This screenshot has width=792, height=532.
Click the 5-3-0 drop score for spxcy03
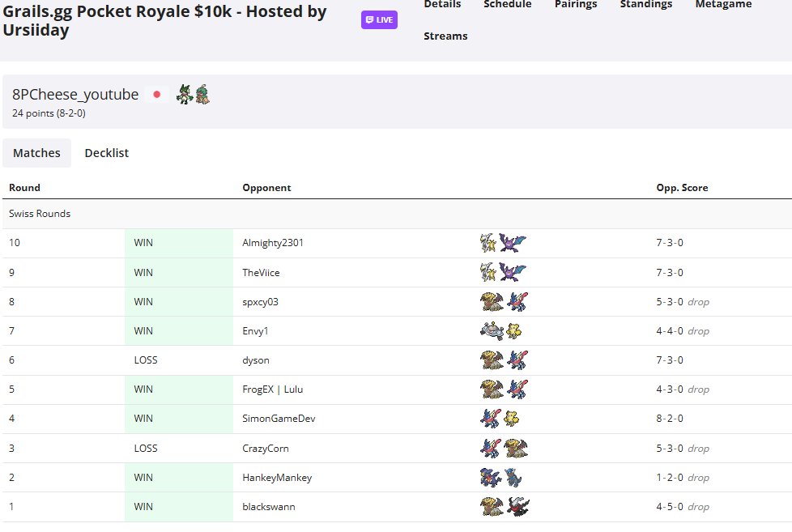pos(683,302)
